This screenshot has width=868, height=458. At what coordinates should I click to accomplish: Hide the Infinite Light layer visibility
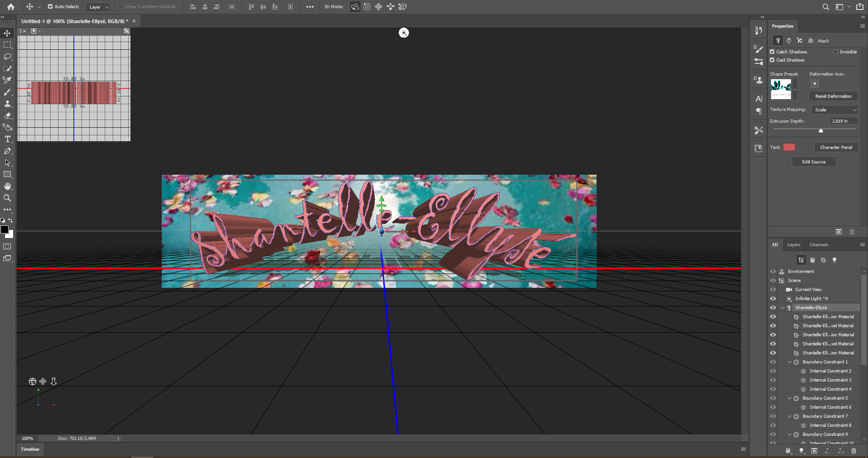[x=773, y=299]
